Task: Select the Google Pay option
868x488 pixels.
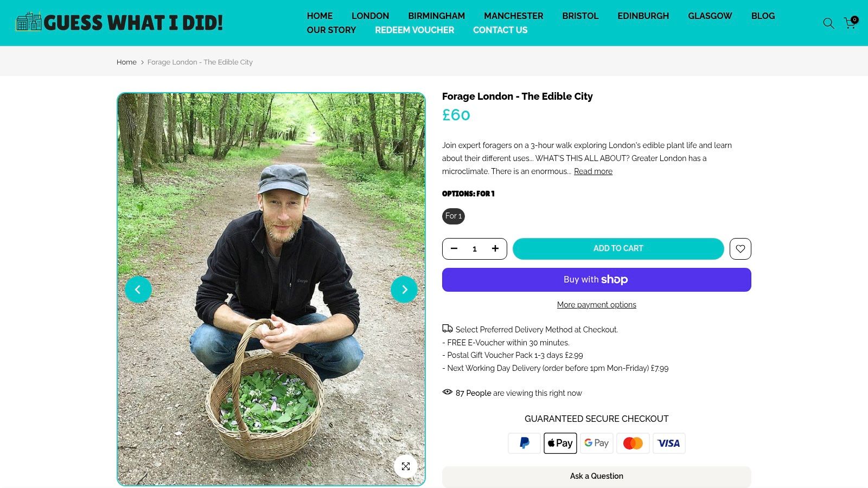Action: [x=596, y=443]
